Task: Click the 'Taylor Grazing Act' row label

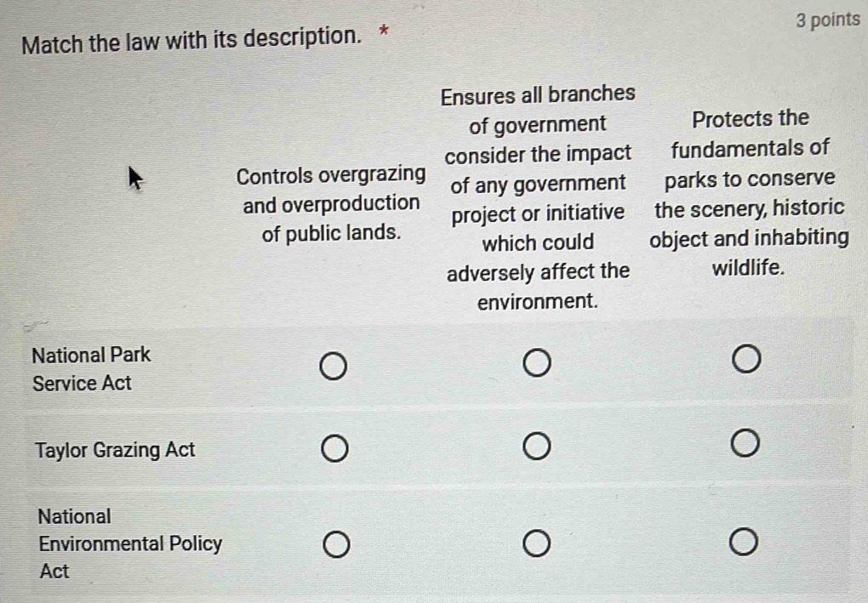Action: coord(115,450)
